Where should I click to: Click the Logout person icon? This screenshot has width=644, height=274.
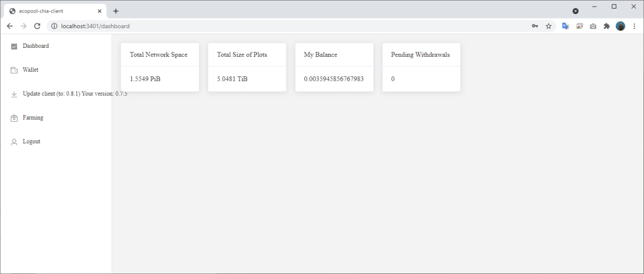[x=14, y=142]
